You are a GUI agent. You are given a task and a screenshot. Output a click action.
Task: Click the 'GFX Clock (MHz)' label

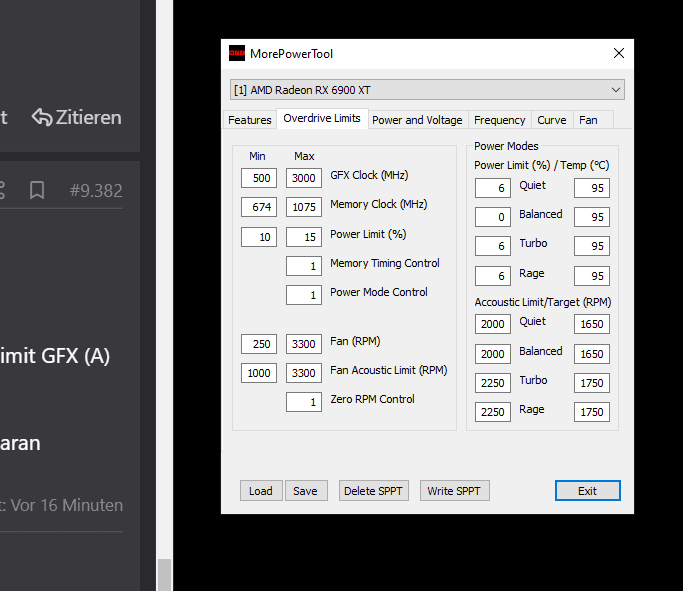pos(369,175)
